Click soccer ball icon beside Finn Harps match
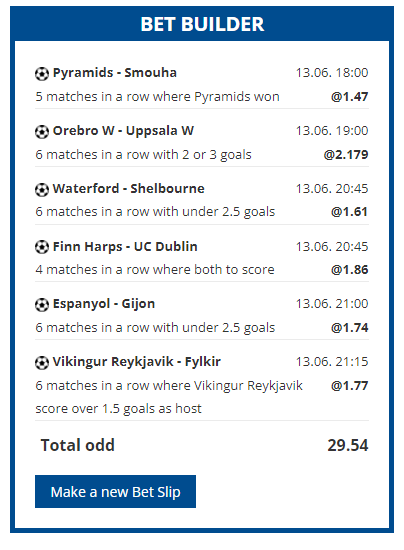This screenshot has height=550, width=404. click(42, 247)
